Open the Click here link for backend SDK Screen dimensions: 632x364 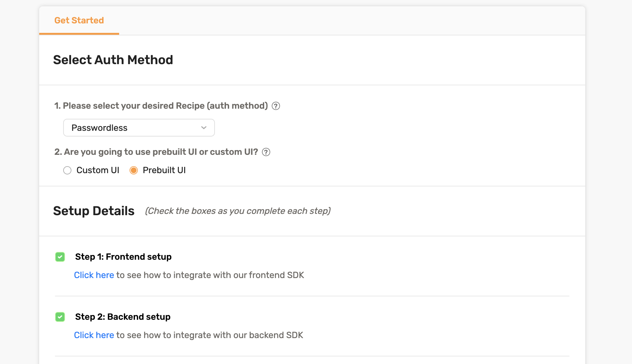coord(94,335)
